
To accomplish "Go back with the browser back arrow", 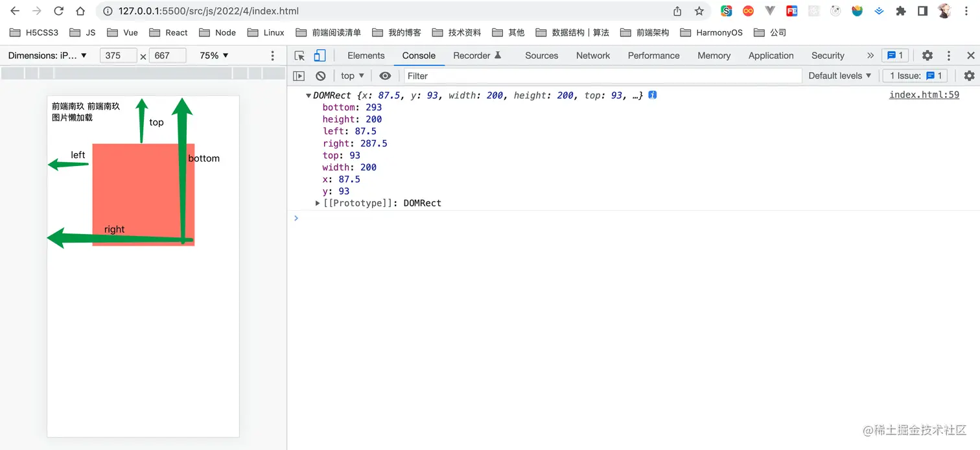I will tap(15, 11).
